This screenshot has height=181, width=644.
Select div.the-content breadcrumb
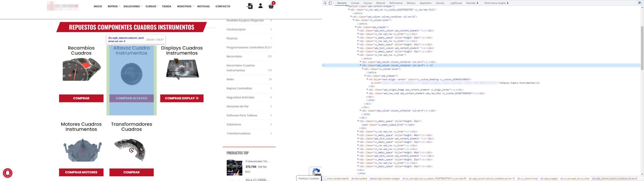[359, 179]
